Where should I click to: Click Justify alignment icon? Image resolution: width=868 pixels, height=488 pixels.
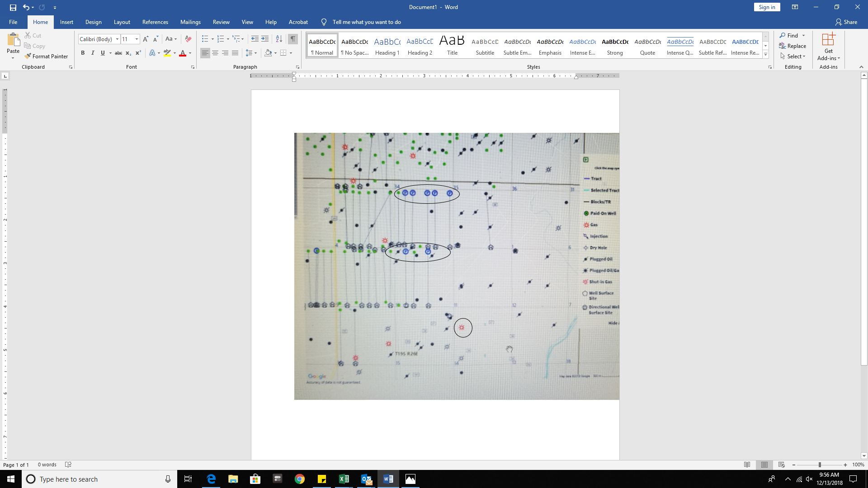click(x=235, y=53)
